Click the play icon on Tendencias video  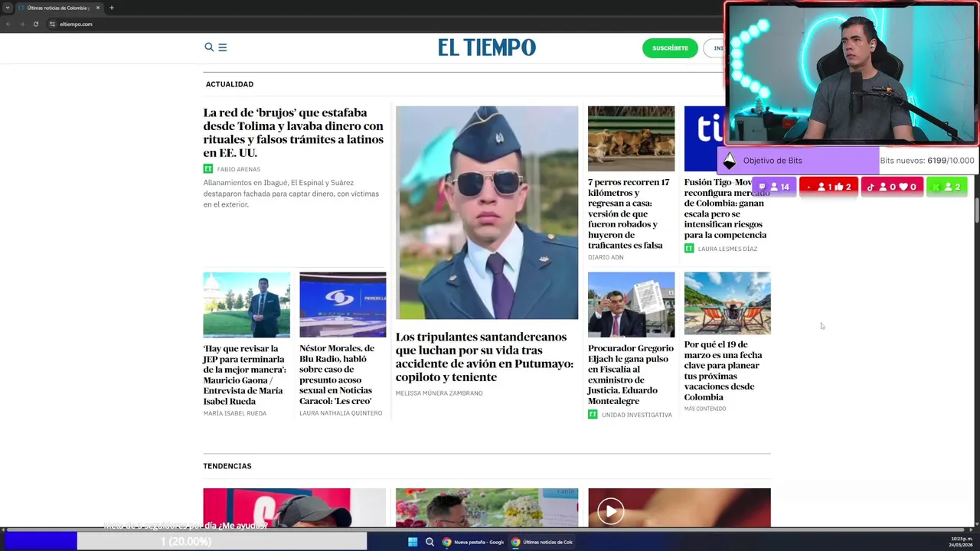click(610, 511)
